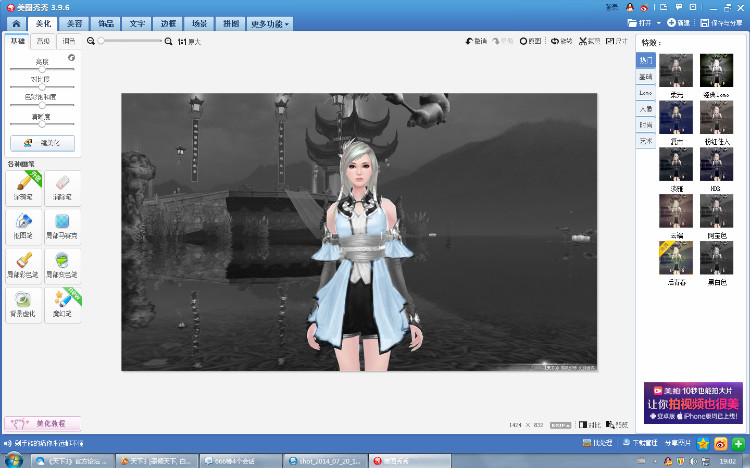Apply the 粉红佳人 effect thumbnail
The width and height of the screenshot is (750, 468).
click(x=717, y=117)
